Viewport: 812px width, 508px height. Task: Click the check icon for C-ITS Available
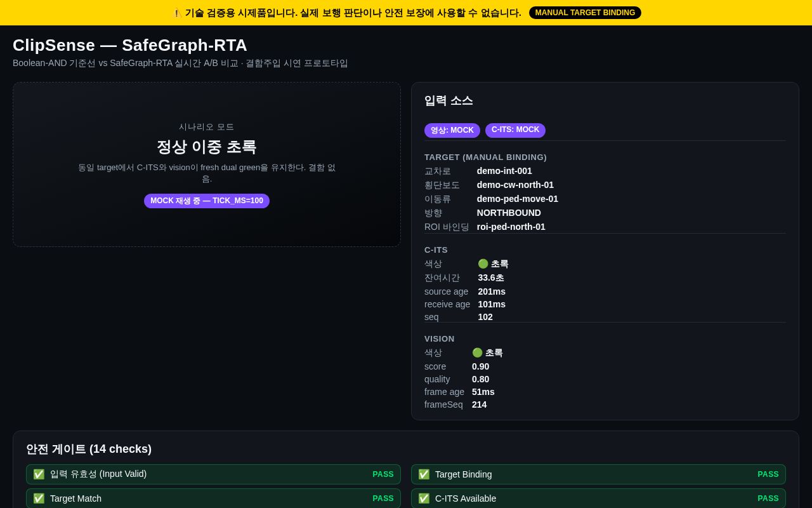[x=424, y=498]
